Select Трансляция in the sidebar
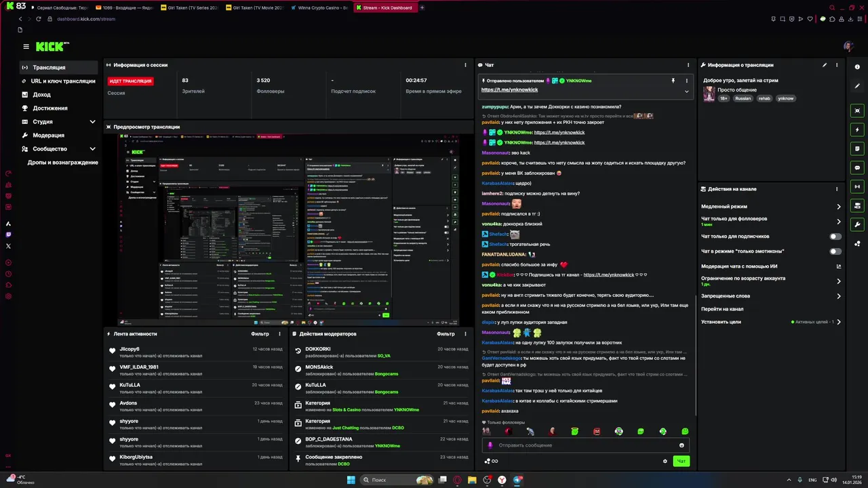The image size is (868, 488). (60, 67)
